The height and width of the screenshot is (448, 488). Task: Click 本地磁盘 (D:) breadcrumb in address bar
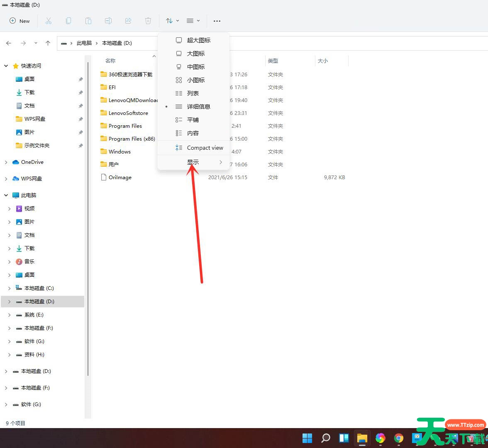117,43
